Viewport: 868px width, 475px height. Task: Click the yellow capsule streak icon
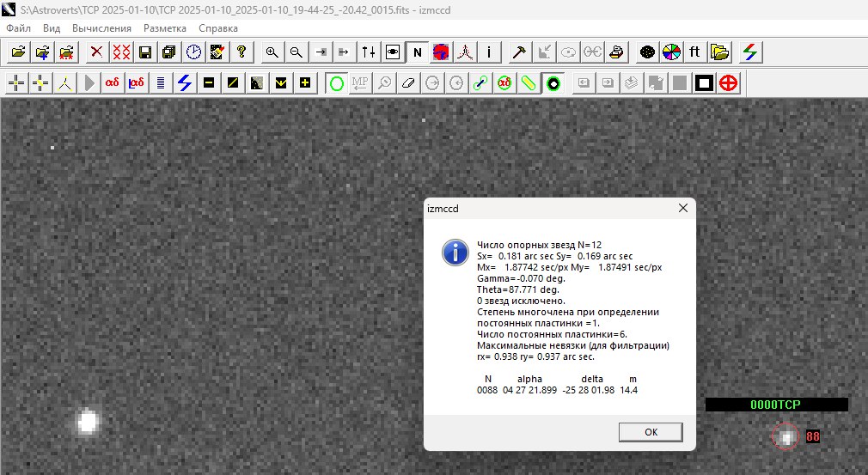[529, 83]
